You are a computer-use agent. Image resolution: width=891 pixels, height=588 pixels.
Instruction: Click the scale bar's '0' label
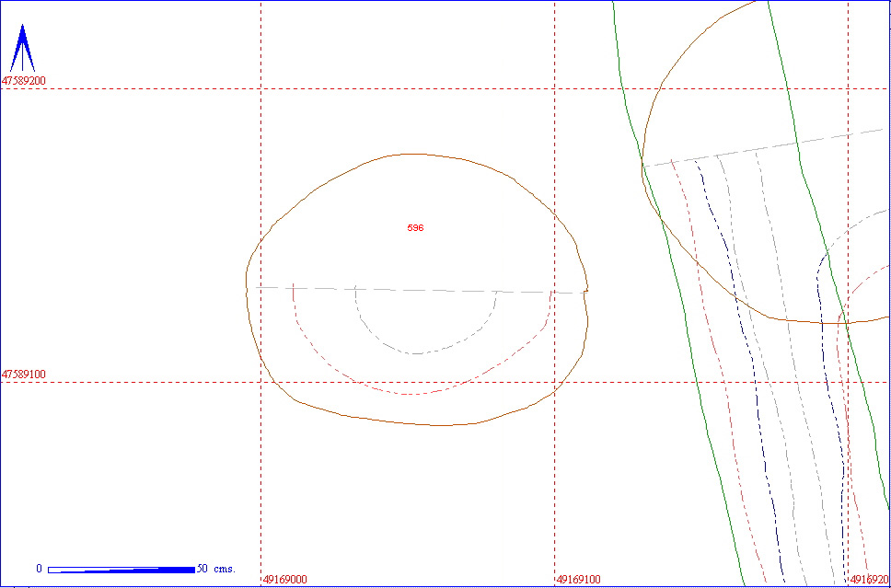(39, 569)
